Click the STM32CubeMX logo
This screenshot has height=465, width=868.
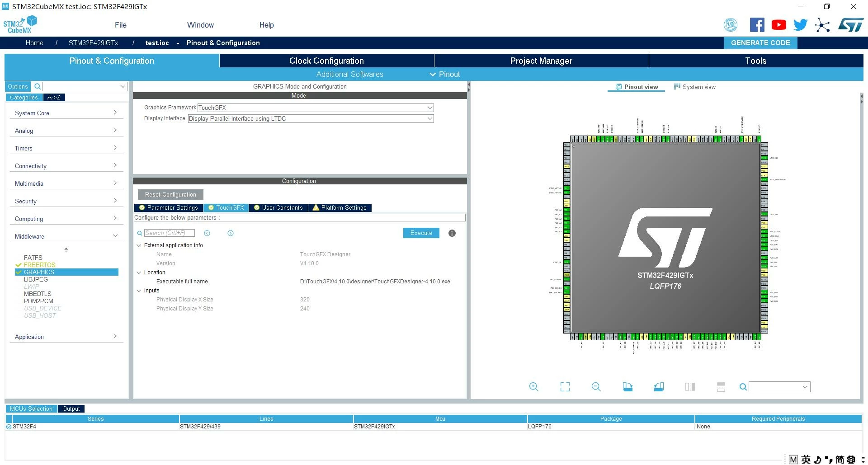(x=20, y=25)
